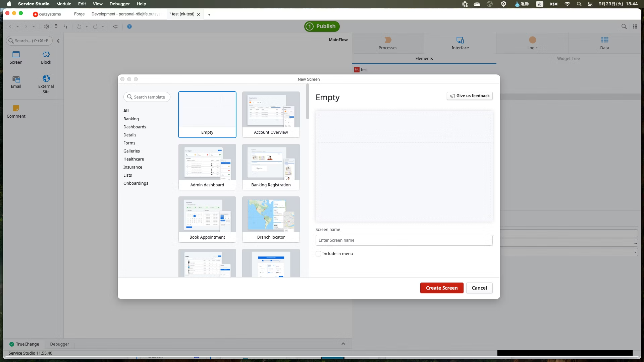Select the Block widget icon
644x362 pixels.
click(x=46, y=54)
